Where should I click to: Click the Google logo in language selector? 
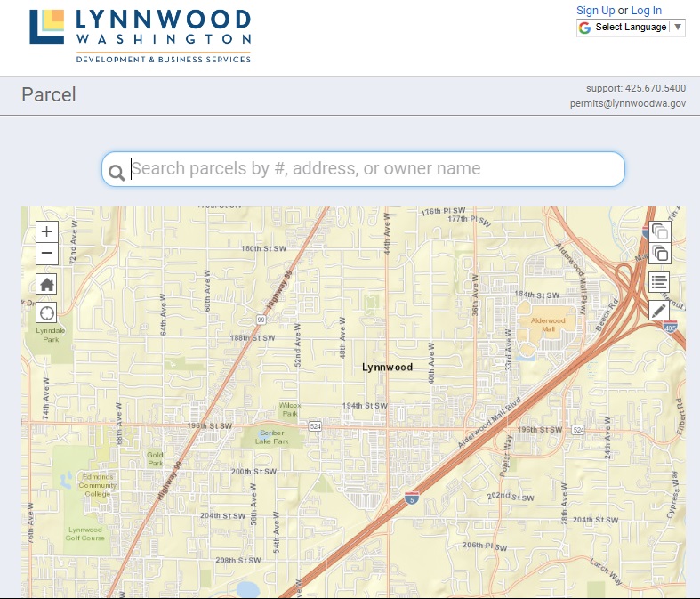[x=585, y=28]
